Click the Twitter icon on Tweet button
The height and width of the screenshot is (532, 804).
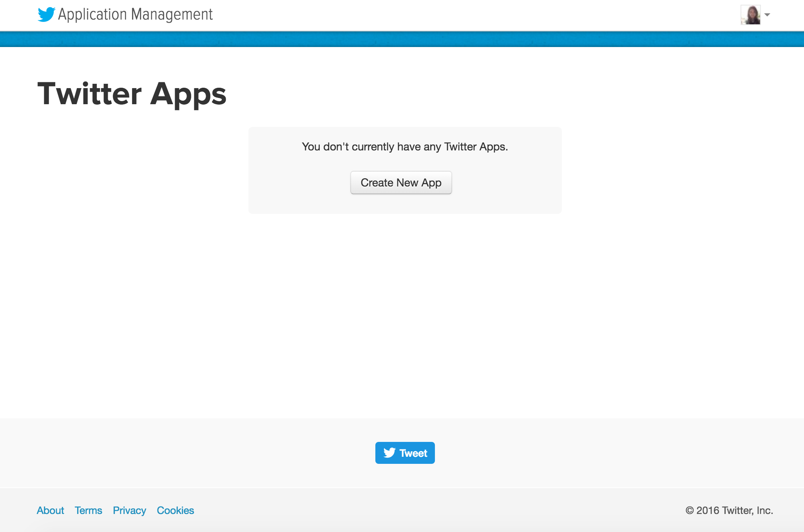tap(389, 453)
